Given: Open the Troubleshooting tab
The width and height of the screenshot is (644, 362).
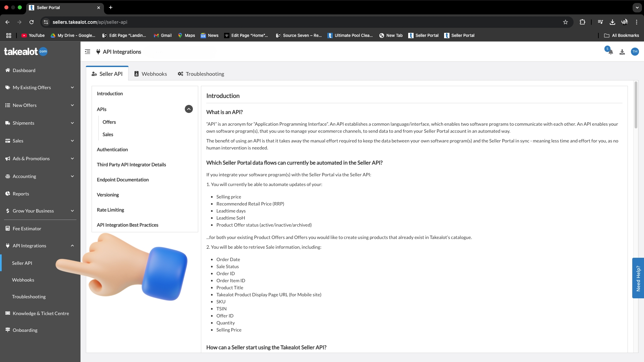Looking at the screenshot, I should pos(201,74).
